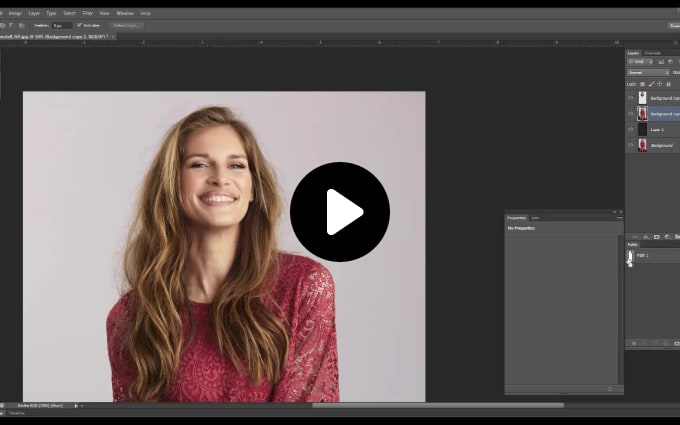Open the Image menu
The width and height of the screenshot is (680, 425).
[x=15, y=13]
